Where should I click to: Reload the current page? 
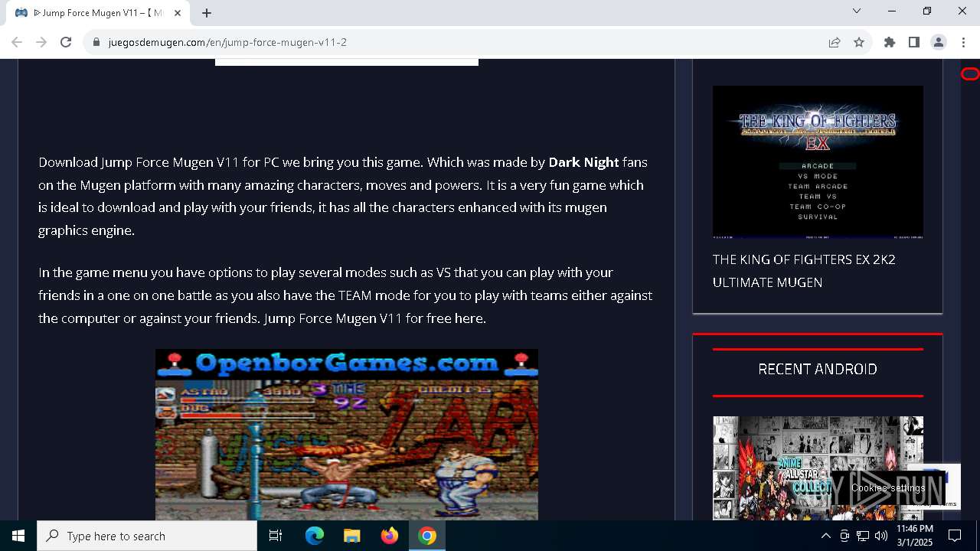coord(66,42)
